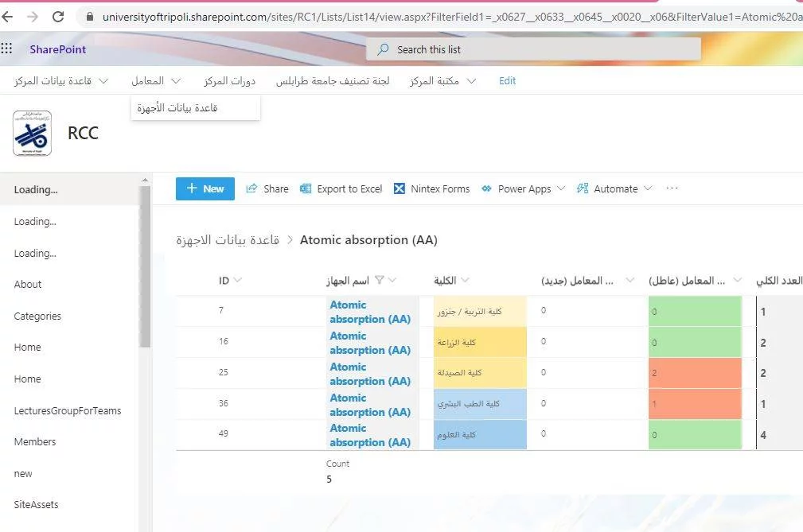Click the New button
The image size is (803, 532).
click(205, 188)
